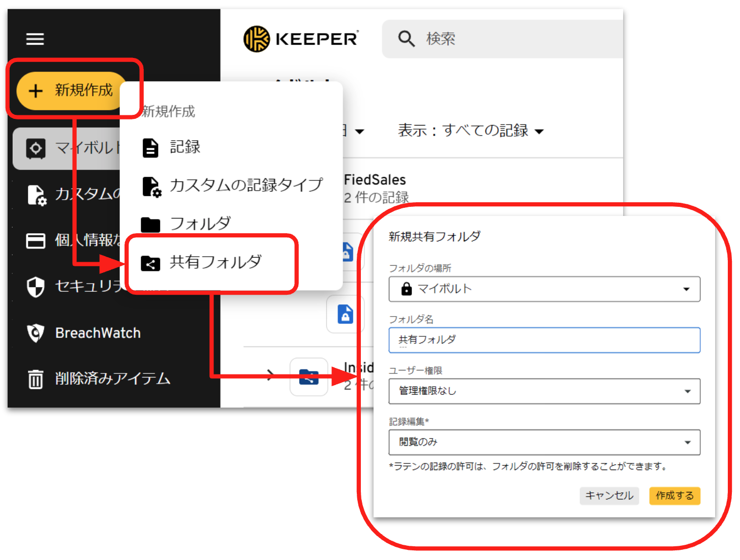Select フォルダ from the create menu
This screenshot has width=740, height=560.
[x=231, y=224]
